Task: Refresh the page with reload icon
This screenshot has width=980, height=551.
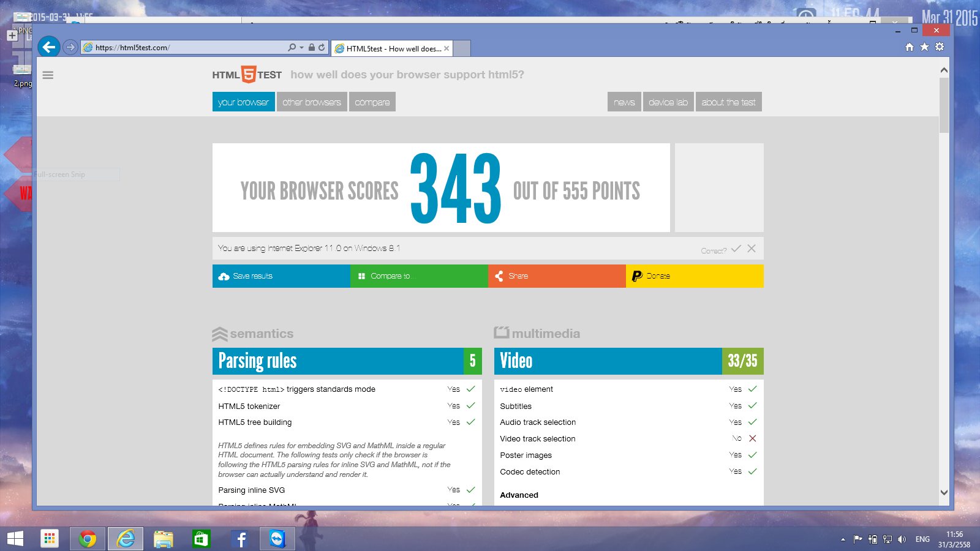Action: 322,47
